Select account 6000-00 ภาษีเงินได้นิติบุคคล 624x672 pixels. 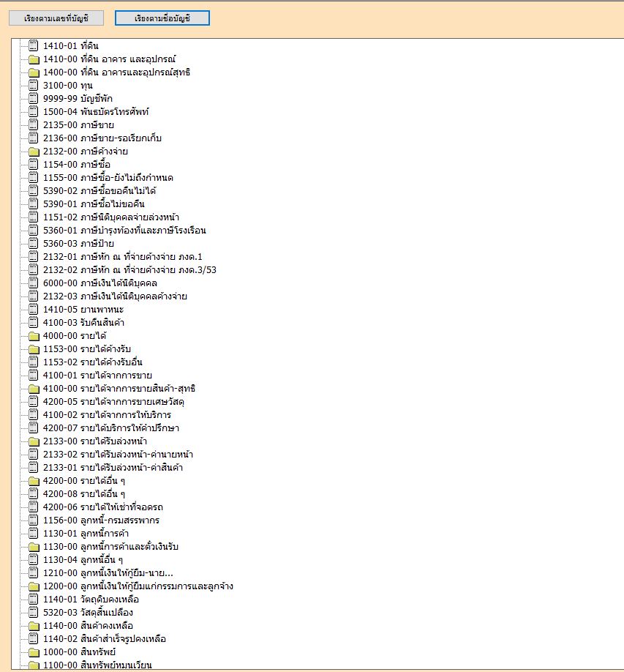point(100,283)
